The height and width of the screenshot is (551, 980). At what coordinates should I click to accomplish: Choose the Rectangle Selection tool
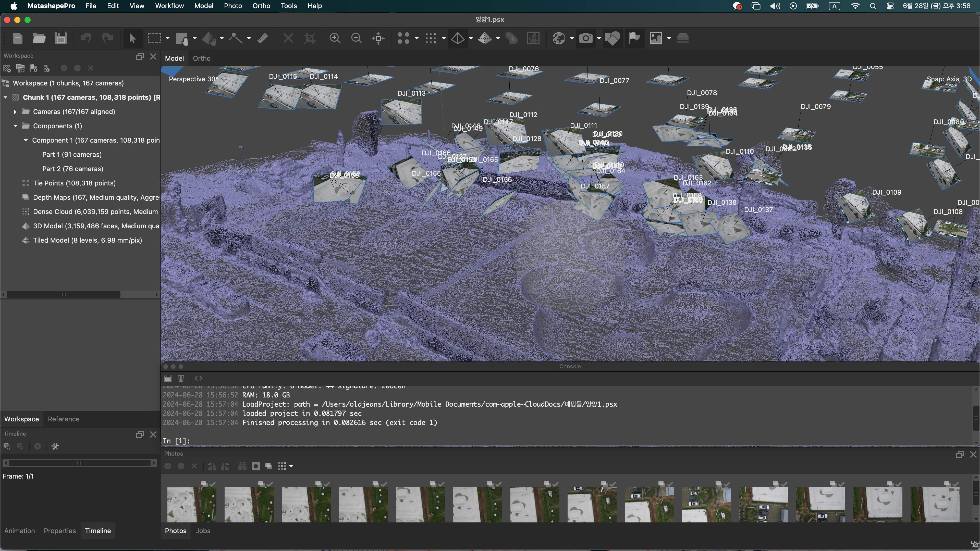tap(154, 38)
